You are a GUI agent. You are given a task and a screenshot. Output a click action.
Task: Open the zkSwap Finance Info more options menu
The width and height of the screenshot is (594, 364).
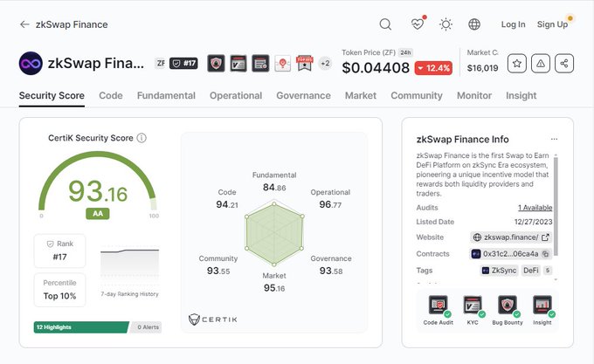pyautogui.click(x=554, y=140)
